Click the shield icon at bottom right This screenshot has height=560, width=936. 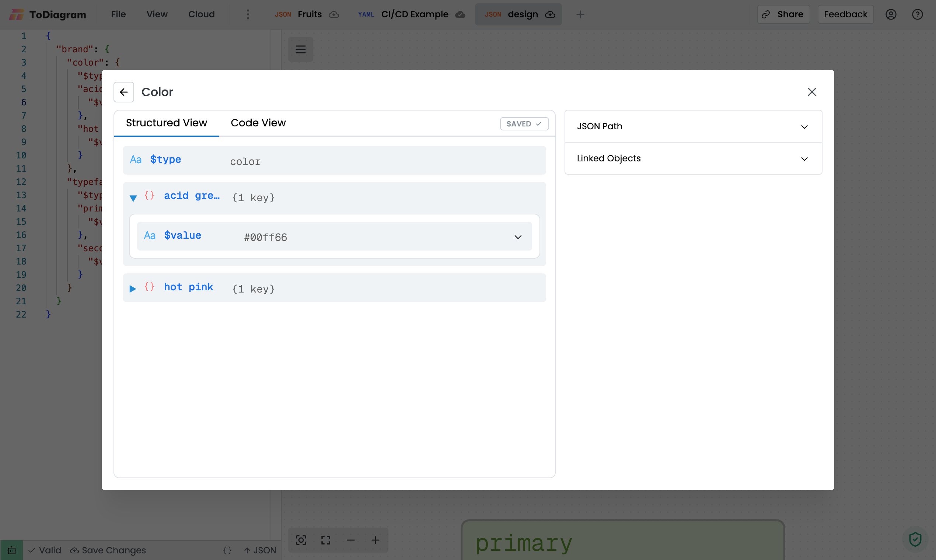(x=915, y=539)
